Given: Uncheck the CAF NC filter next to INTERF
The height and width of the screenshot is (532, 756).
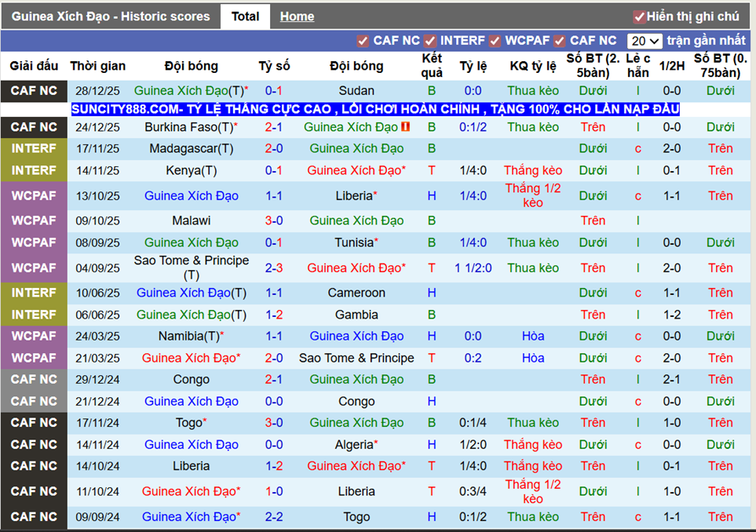Looking at the screenshot, I should click(x=363, y=42).
